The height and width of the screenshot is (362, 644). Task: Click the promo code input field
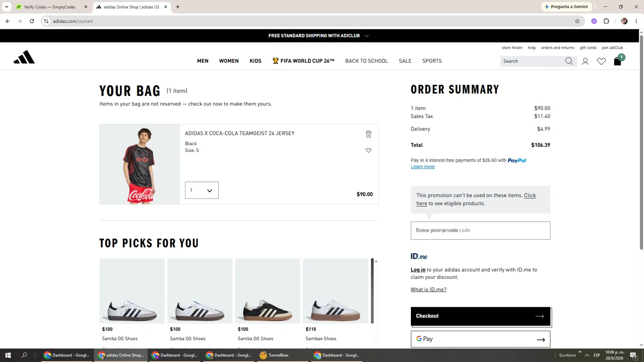pos(480,231)
